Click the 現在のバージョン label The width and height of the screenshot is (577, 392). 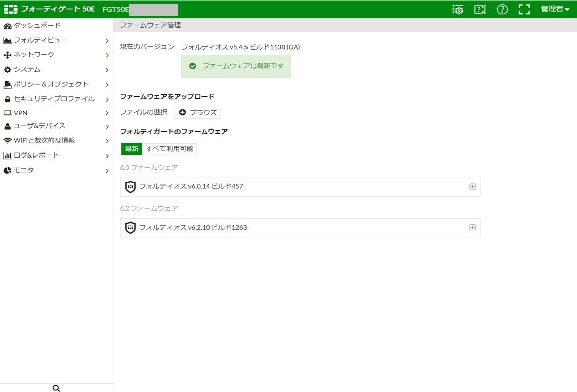pyautogui.click(x=147, y=47)
